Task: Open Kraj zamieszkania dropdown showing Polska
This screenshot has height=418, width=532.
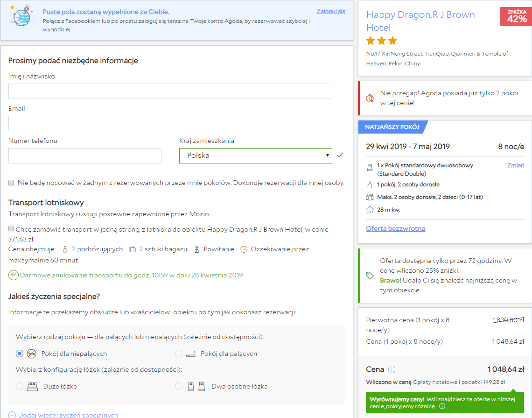Action: (x=255, y=156)
